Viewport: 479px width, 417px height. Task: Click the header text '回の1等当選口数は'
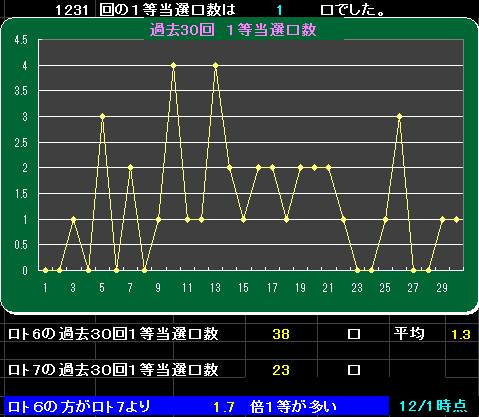168,10
